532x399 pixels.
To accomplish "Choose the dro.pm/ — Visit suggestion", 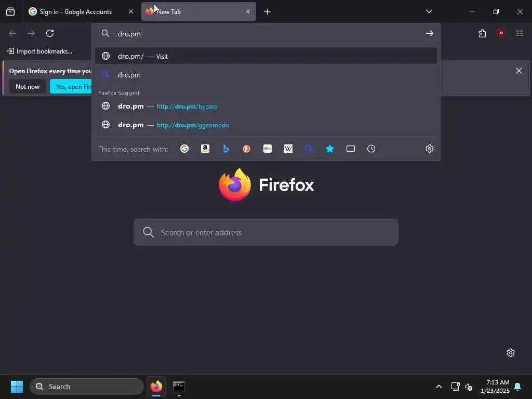I will 265,56.
